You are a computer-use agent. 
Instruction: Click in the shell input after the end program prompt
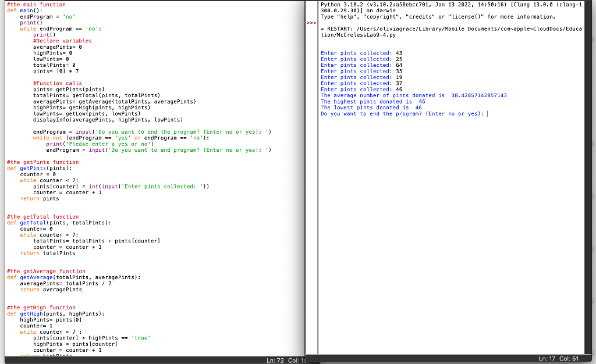489,113
